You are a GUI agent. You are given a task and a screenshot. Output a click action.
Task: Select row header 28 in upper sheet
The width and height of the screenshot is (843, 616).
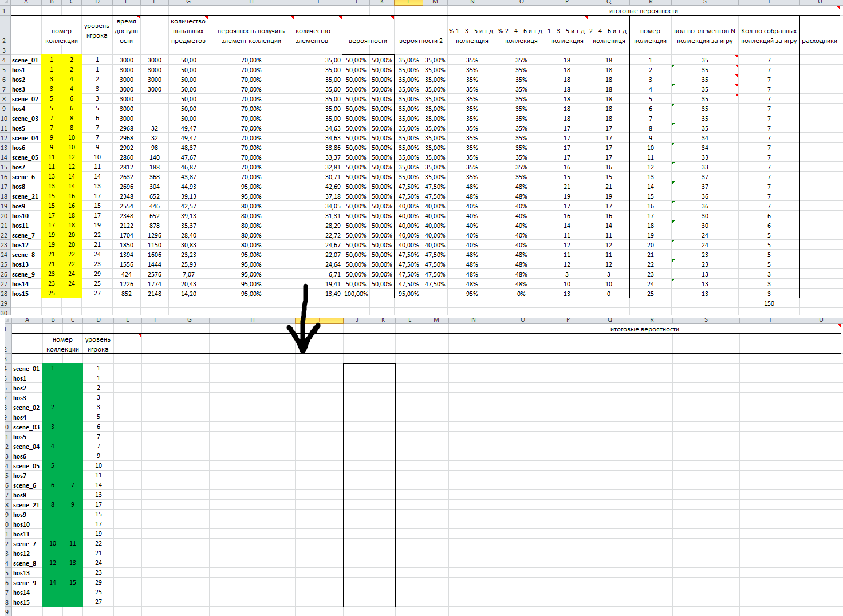click(5, 294)
